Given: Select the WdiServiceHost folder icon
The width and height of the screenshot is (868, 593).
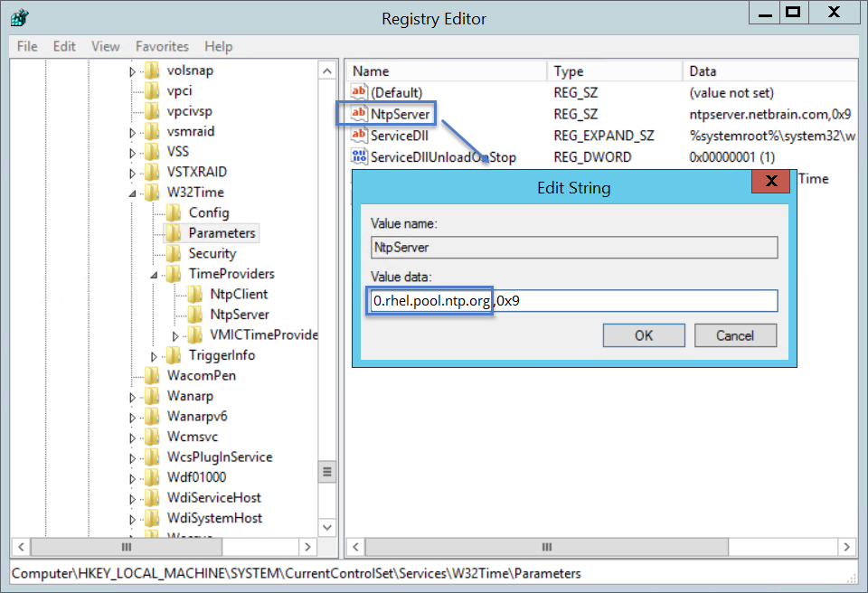Looking at the screenshot, I should (152, 498).
